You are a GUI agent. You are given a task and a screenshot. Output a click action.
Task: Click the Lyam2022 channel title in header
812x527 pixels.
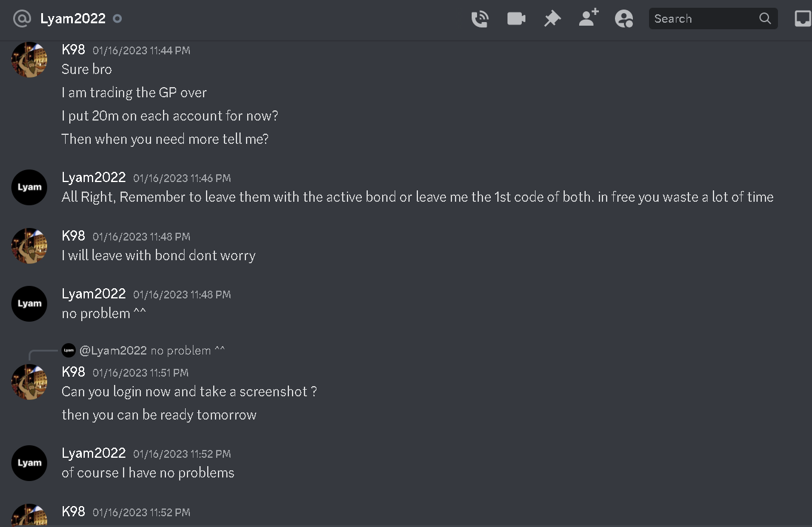(x=73, y=19)
